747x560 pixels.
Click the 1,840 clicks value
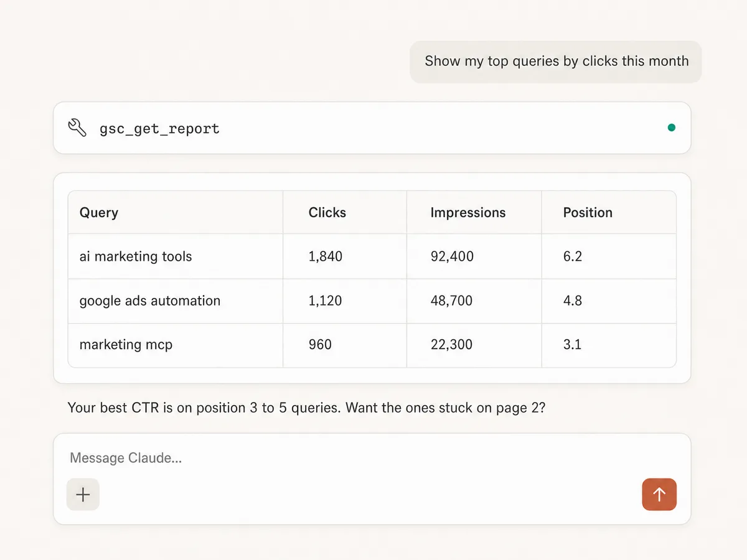coord(325,256)
